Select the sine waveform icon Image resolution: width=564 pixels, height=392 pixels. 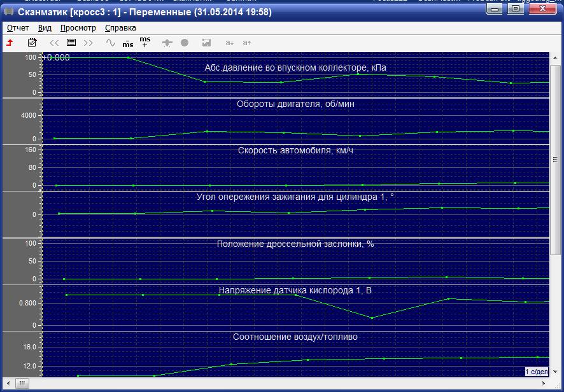pyautogui.click(x=110, y=43)
